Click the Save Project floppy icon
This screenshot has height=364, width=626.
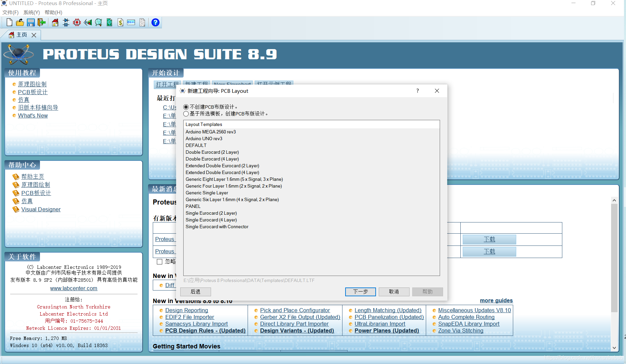31,22
